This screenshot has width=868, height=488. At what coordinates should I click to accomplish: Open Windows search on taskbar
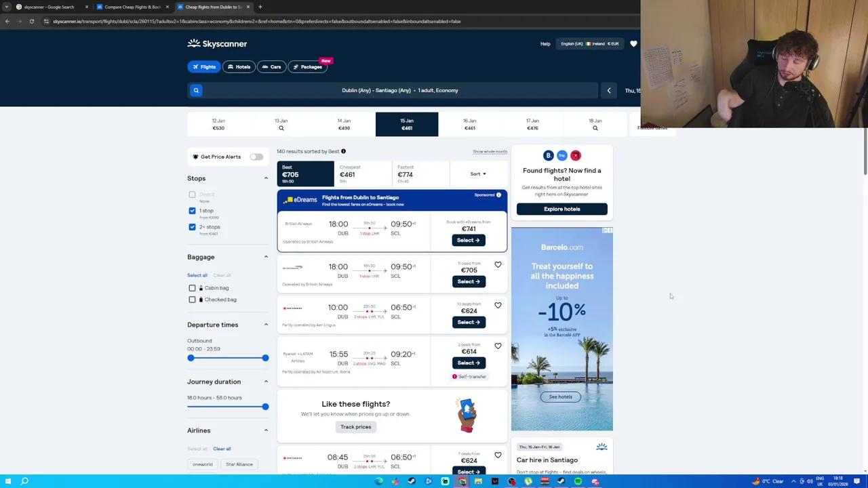tap(24, 481)
